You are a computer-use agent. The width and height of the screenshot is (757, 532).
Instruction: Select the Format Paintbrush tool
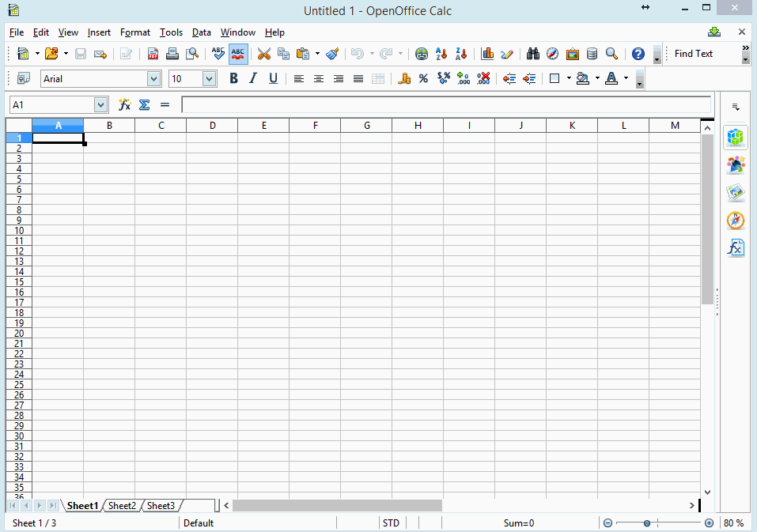point(332,54)
